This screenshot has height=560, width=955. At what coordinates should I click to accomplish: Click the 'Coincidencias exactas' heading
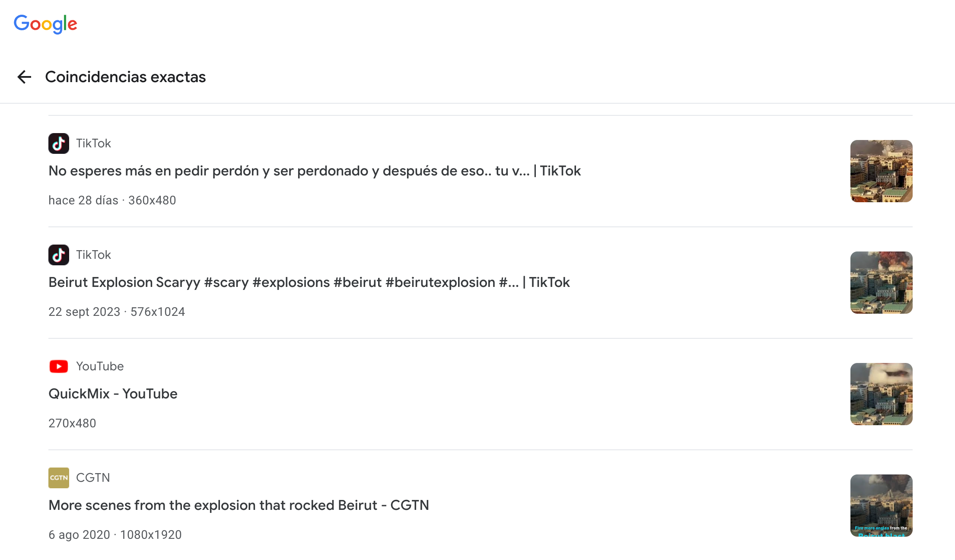click(125, 77)
